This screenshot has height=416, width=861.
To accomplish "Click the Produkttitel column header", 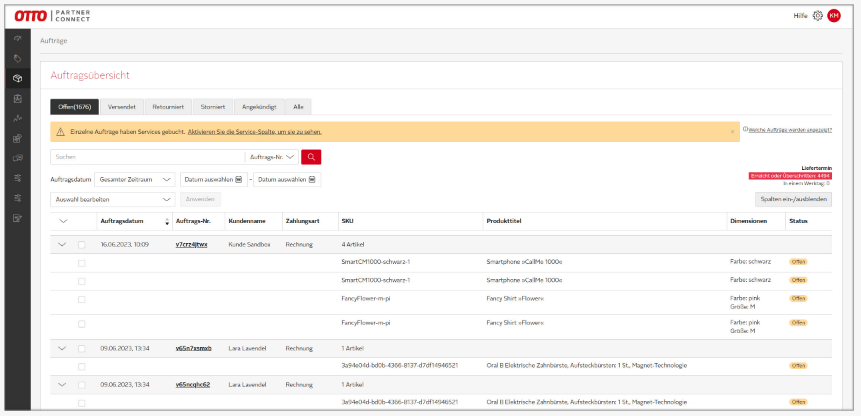I will point(504,221).
